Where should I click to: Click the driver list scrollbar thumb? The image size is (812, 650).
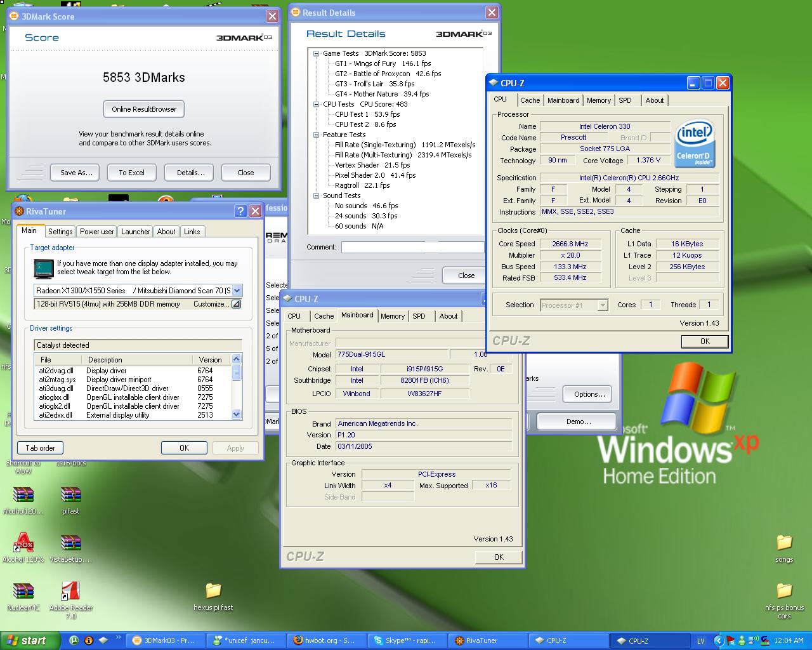[237, 373]
